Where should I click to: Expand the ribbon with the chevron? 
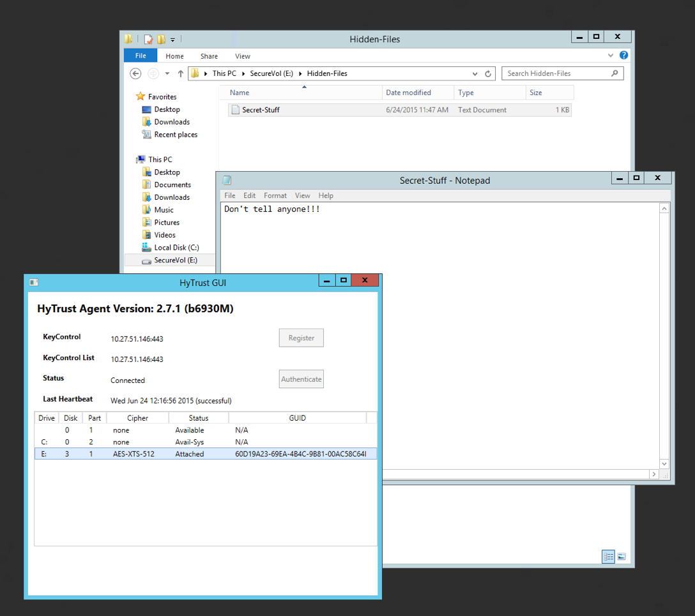(x=610, y=56)
